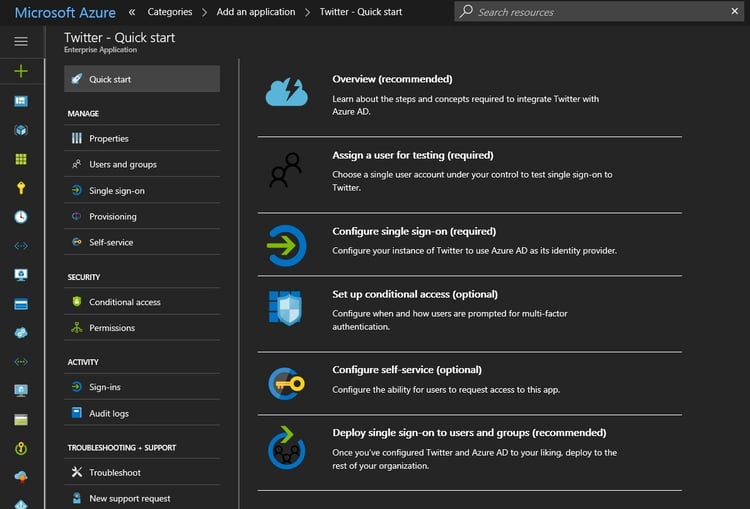Open Assign a user for testing
The height and width of the screenshot is (509, 750).
[x=412, y=155]
